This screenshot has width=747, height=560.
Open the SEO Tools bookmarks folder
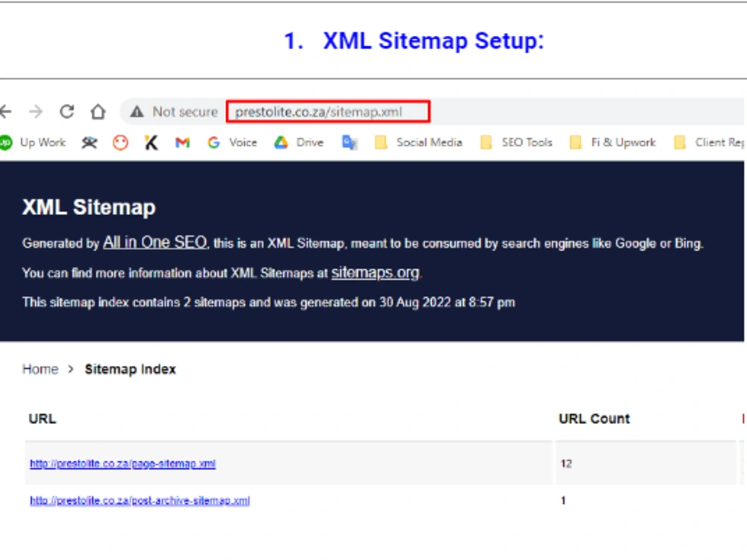click(516, 143)
